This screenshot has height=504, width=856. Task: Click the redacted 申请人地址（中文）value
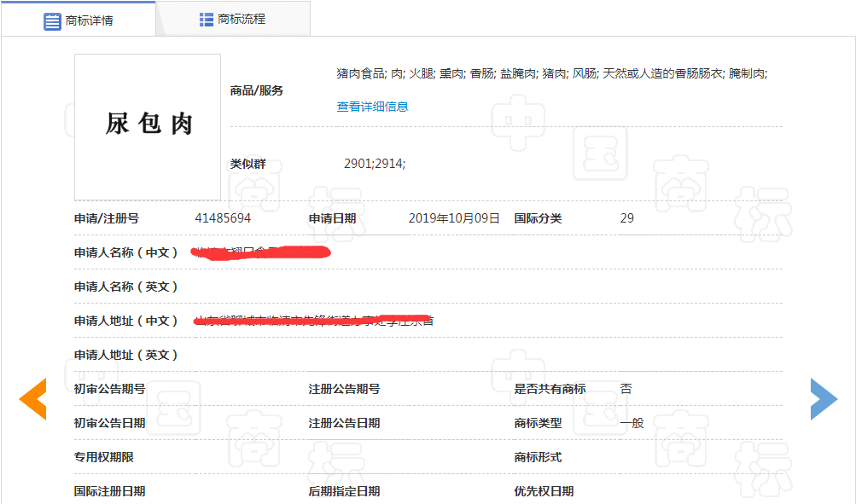[x=313, y=321]
